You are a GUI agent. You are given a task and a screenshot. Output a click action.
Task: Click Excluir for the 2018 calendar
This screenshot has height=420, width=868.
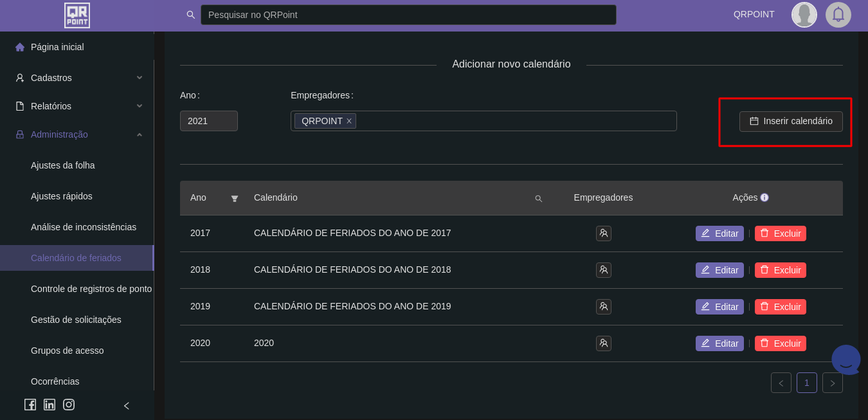point(780,270)
